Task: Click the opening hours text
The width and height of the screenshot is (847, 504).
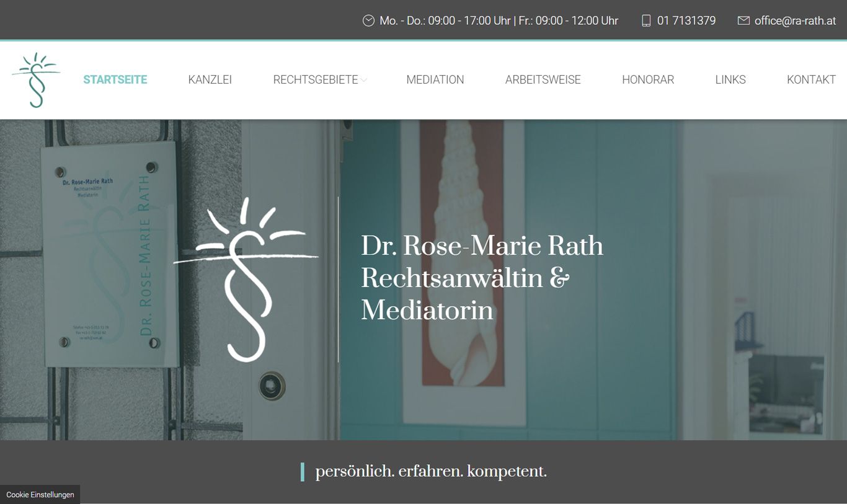Action: pyautogui.click(x=499, y=20)
